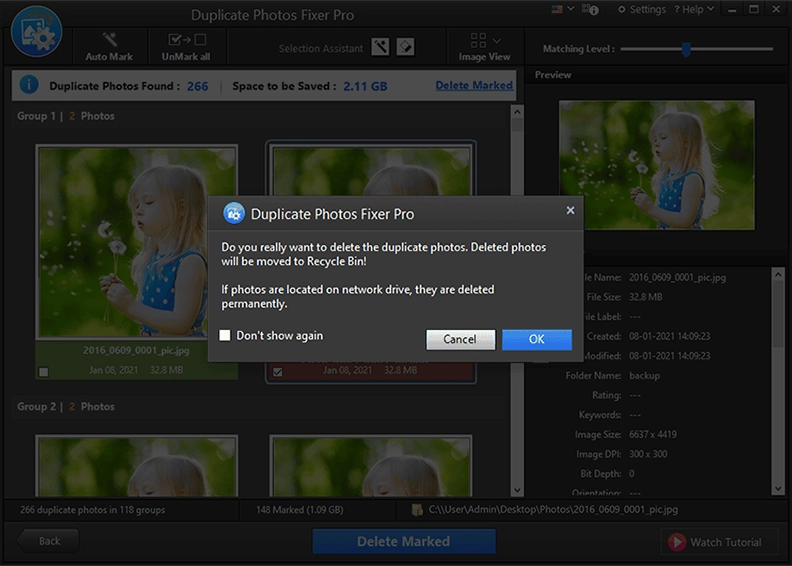Adjust the Matching Level slider
The width and height of the screenshot is (792, 566).
pos(686,49)
